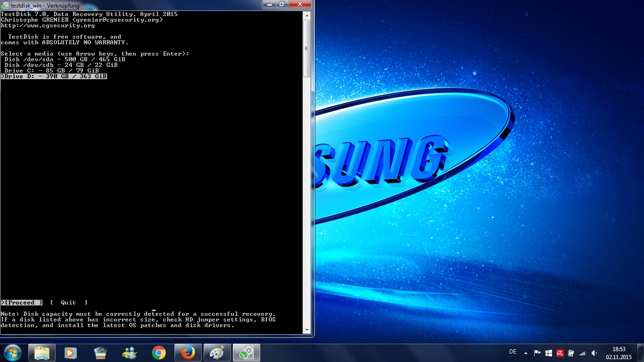Choose the Quit option in TestDisk
Screen dimensions: 644x362
coord(69,303)
